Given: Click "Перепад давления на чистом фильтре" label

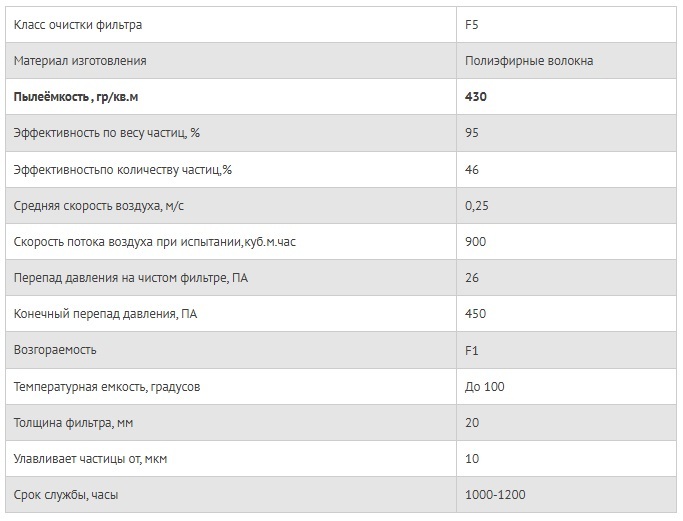Looking at the screenshot, I should pyautogui.click(x=131, y=278).
